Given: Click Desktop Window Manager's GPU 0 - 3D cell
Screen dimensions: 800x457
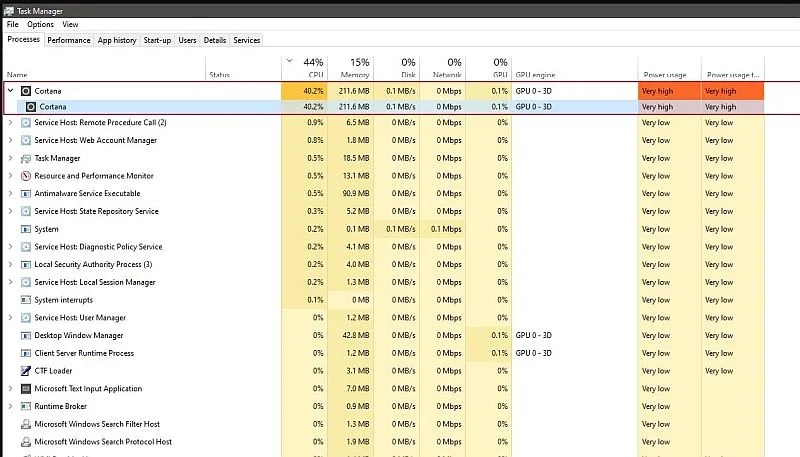Looking at the screenshot, I should [x=574, y=335].
